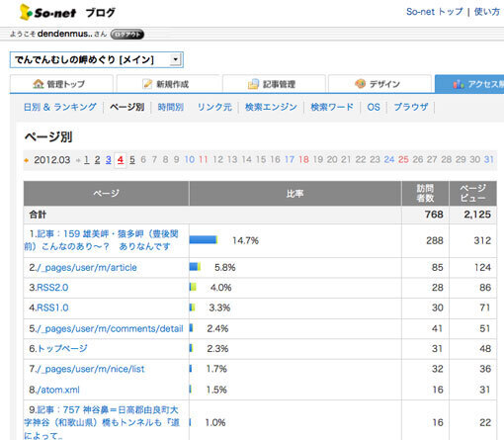Switch to 検索エンジン view

tap(271, 107)
